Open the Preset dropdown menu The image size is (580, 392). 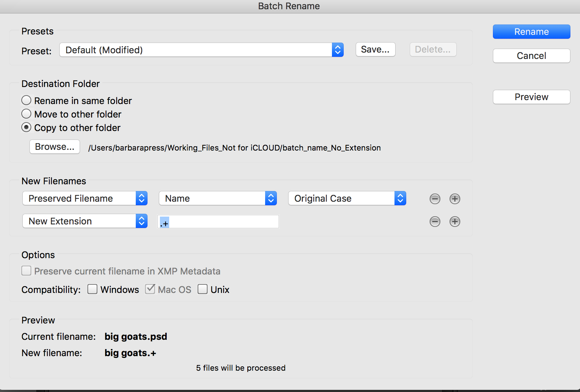tap(201, 50)
